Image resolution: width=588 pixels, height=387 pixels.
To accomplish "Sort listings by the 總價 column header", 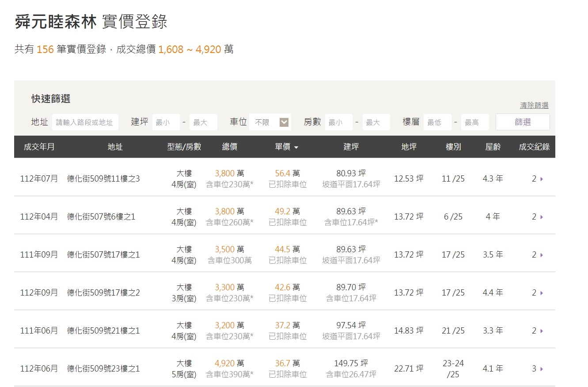I will pyautogui.click(x=230, y=147).
